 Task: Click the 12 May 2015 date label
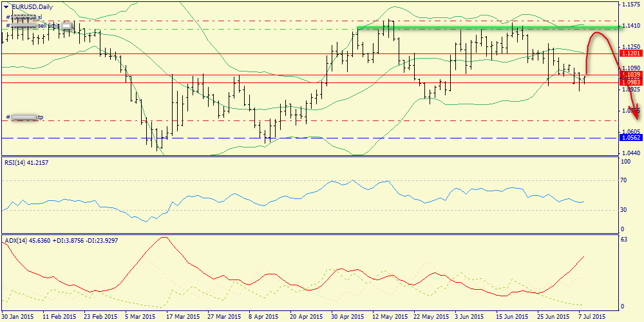coord(390,317)
